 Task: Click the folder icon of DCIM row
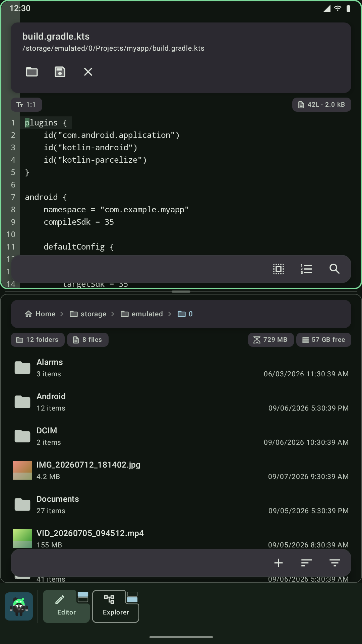click(22, 436)
